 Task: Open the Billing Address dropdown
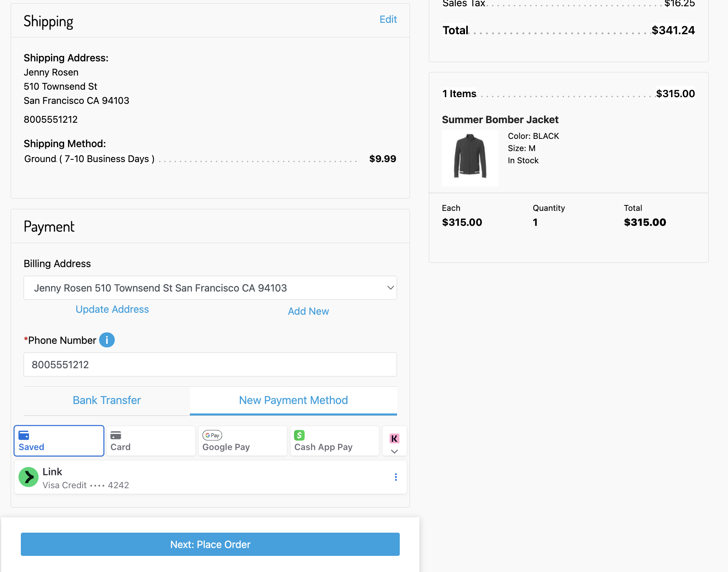210,288
